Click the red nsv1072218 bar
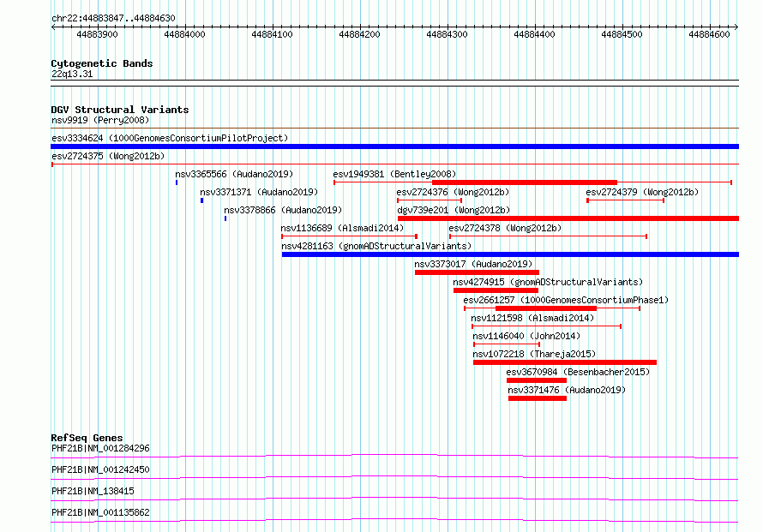The height and width of the screenshot is (532, 763). tap(565, 362)
